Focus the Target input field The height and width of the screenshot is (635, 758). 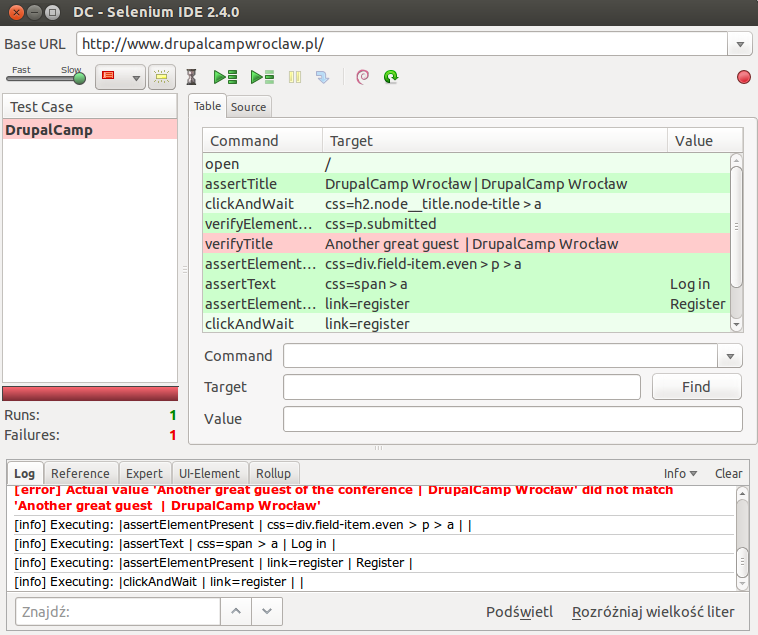coord(462,387)
